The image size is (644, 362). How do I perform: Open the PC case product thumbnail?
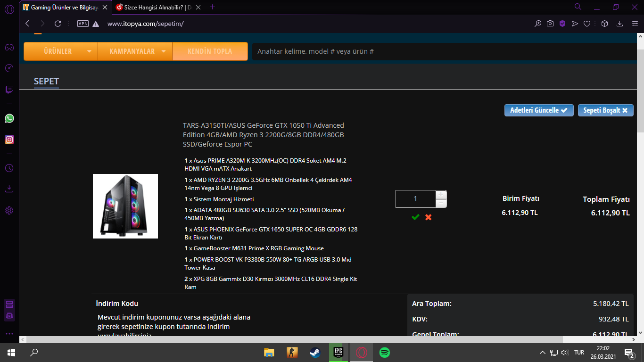click(125, 206)
